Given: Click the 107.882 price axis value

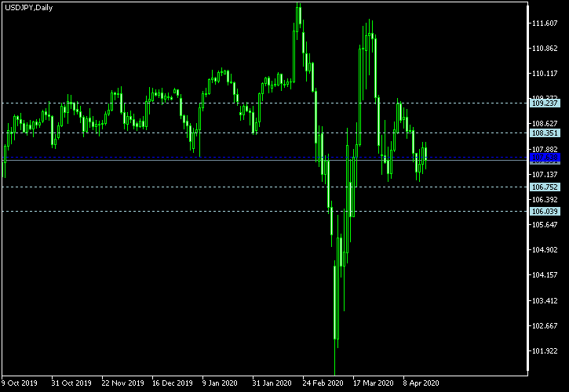Looking at the screenshot, I should (x=545, y=150).
